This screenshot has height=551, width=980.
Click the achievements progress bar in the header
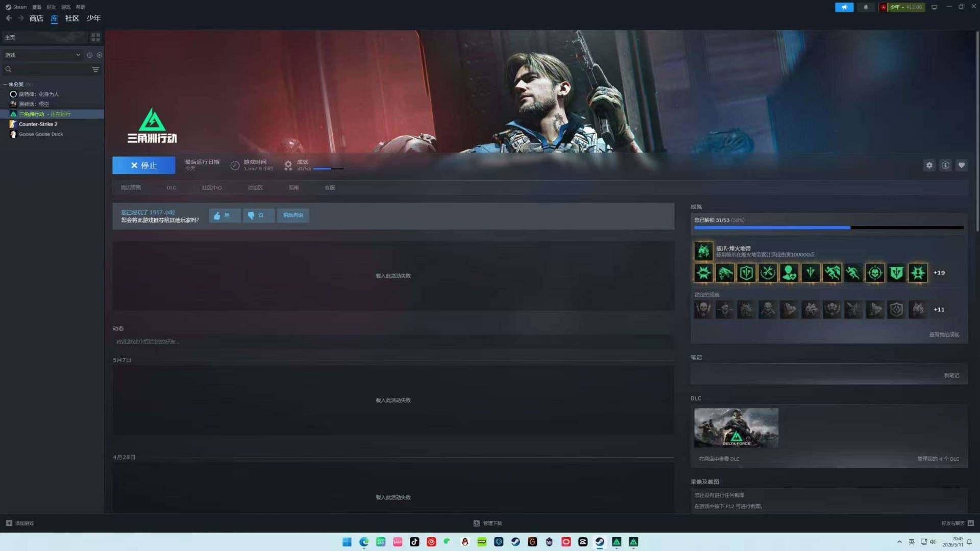pos(328,169)
